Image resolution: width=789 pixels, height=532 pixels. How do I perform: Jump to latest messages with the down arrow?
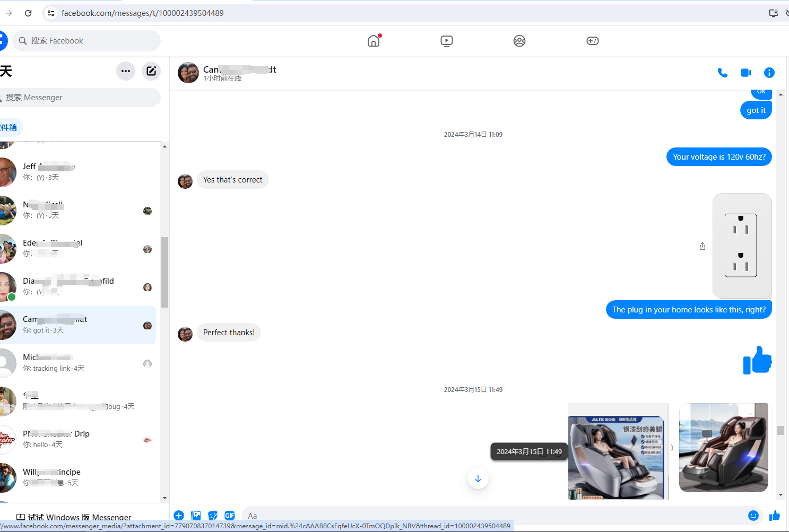point(478,478)
